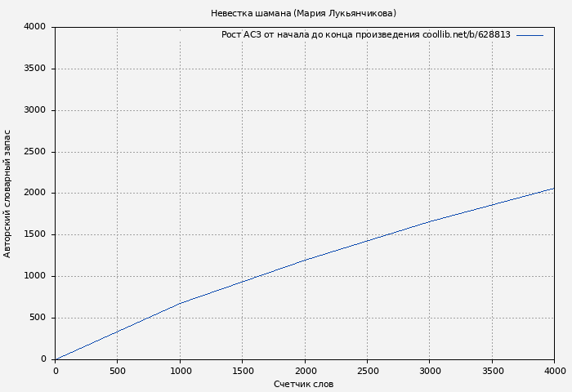Click the 3000 tick on the x-axis

coord(429,371)
